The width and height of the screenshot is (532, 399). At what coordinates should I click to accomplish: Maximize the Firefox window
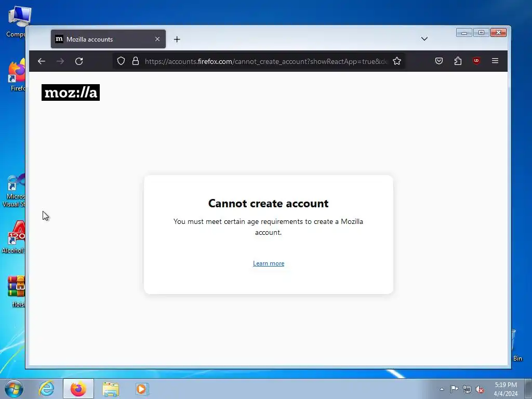(x=481, y=33)
